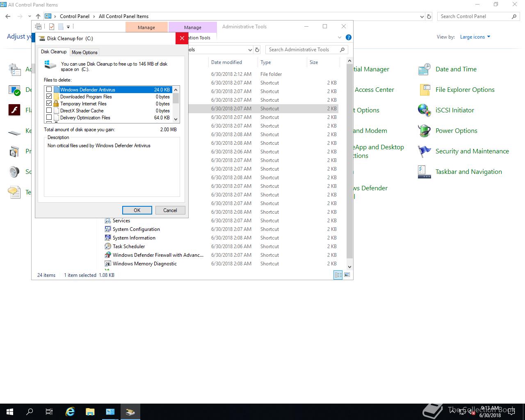Open Power Options in Control Panel
Viewport: 525px width, 420px height.
tap(457, 131)
